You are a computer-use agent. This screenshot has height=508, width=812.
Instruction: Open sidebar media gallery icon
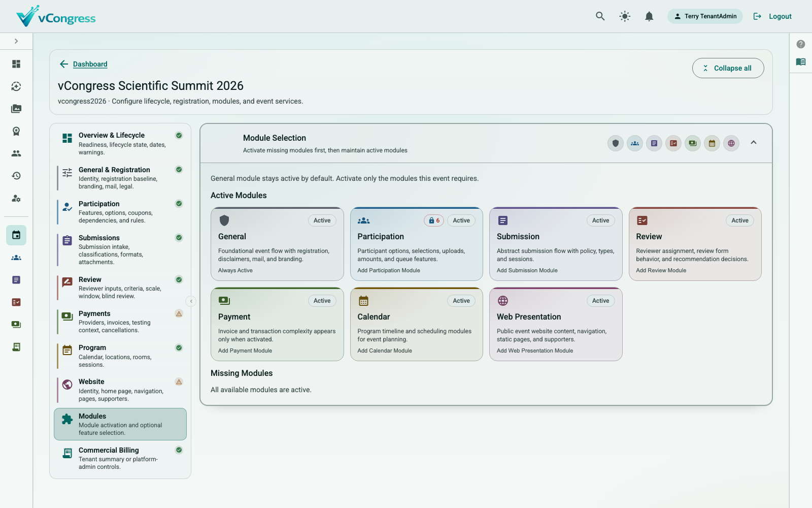pyautogui.click(x=16, y=109)
